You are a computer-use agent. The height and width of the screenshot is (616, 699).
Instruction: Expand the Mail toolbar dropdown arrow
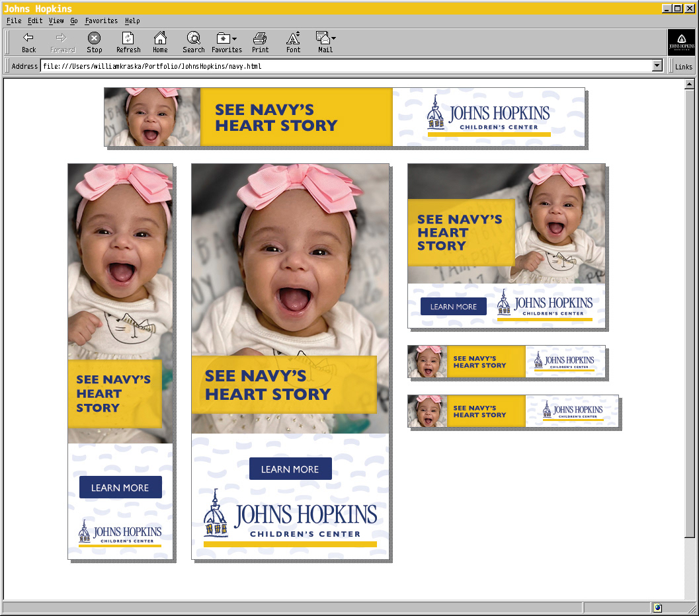pyautogui.click(x=333, y=38)
